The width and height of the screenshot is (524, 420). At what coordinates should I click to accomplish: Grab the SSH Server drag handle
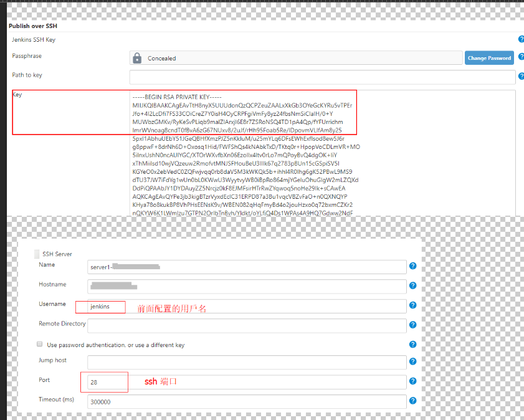coord(36,254)
